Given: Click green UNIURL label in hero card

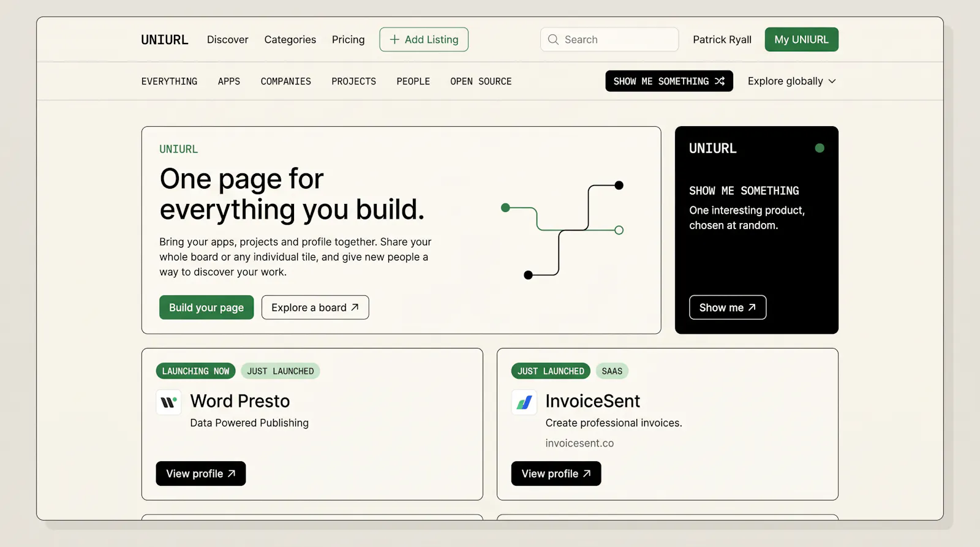Looking at the screenshot, I should pyautogui.click(x=178, y=149).
